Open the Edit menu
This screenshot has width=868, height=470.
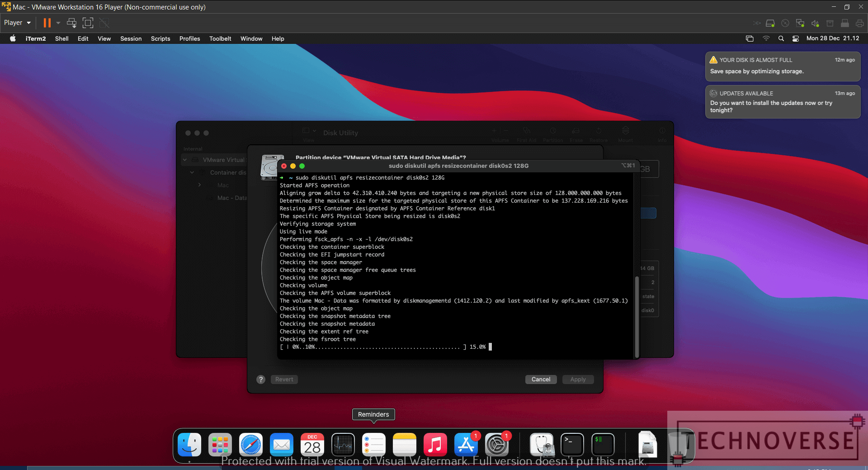coord(83,38)
